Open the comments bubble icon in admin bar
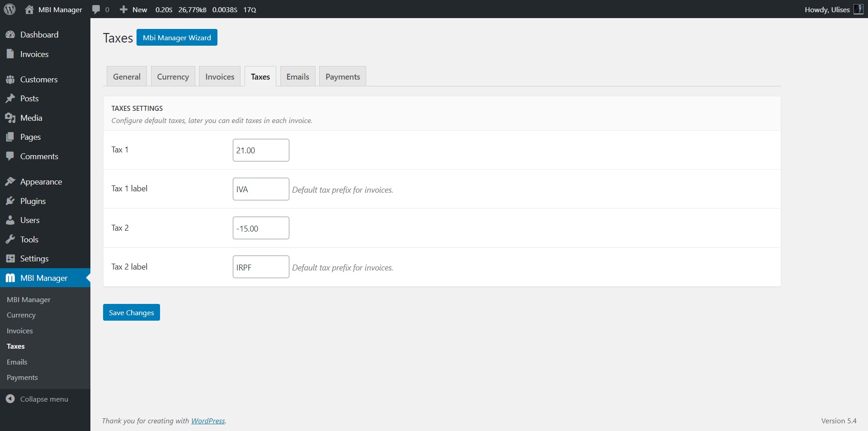The height and width of the screenshot is (431, 868). tap(96, 9)
